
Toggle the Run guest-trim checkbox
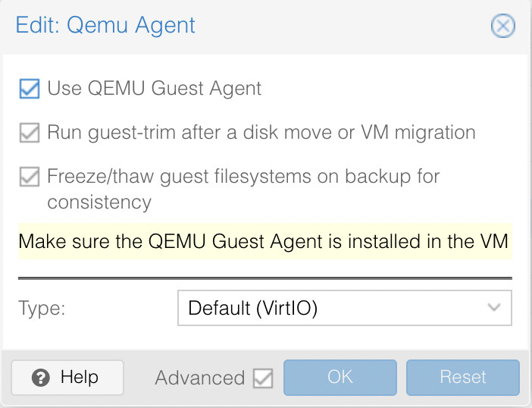30,133
